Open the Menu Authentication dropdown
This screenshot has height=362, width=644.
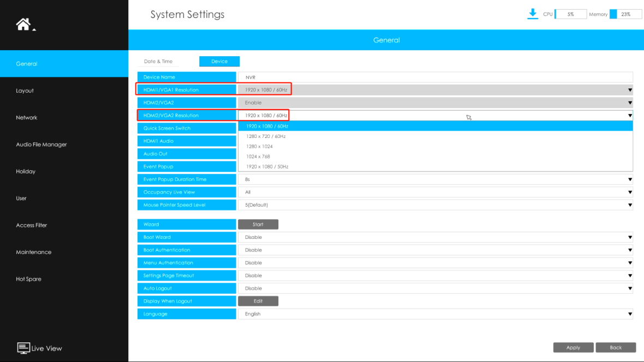click(436, 263)
